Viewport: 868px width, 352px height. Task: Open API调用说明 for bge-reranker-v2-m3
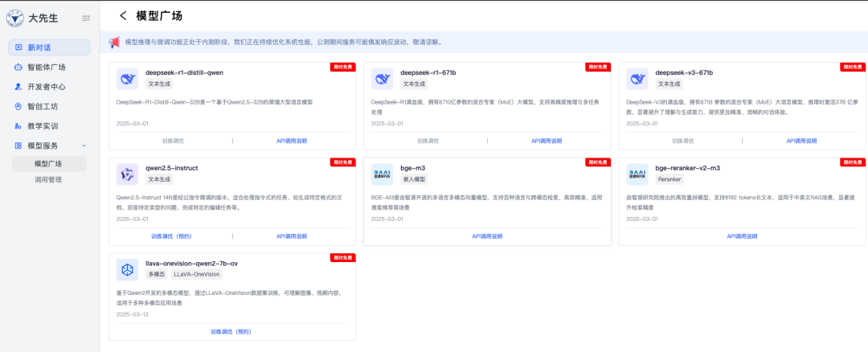pyautogui.click(x=743, y=236)
